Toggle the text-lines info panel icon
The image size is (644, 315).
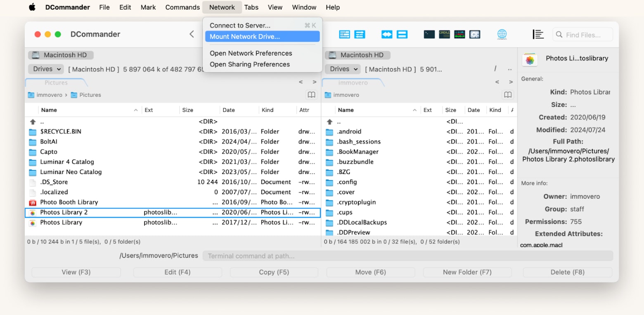(x=538, y=35)
